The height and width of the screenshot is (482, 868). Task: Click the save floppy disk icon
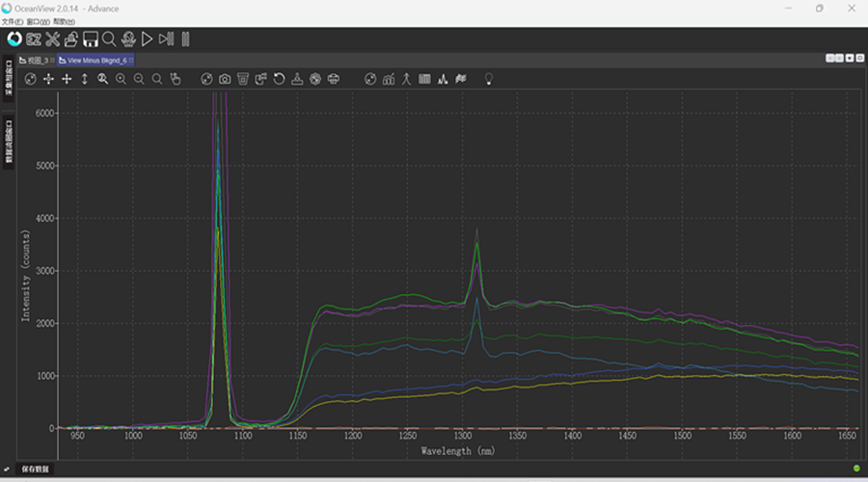click(x=91, y=40)
